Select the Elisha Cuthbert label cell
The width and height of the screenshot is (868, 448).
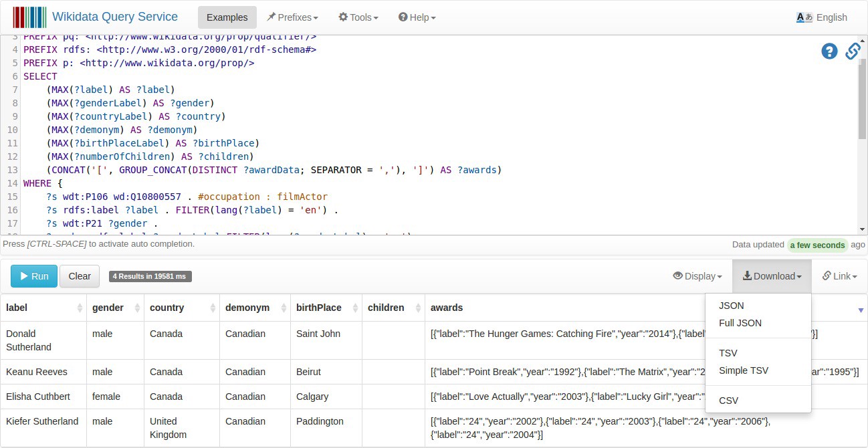click(43, 397)
